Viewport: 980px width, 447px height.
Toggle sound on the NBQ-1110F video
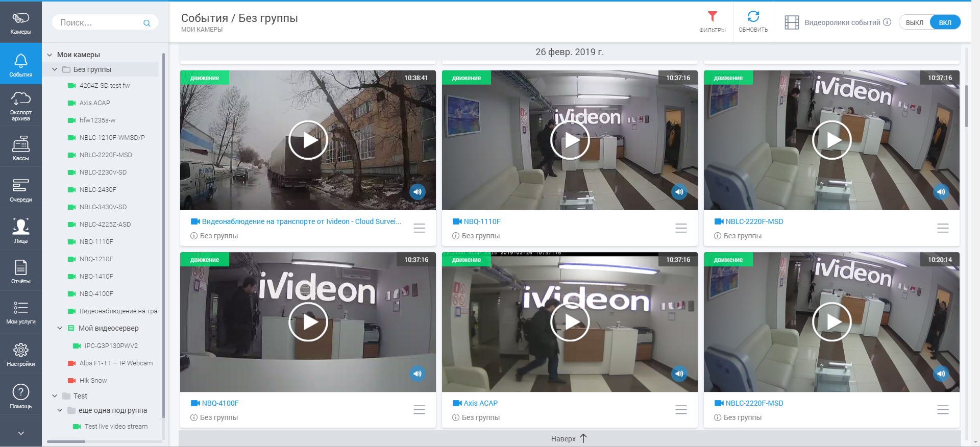679,192
